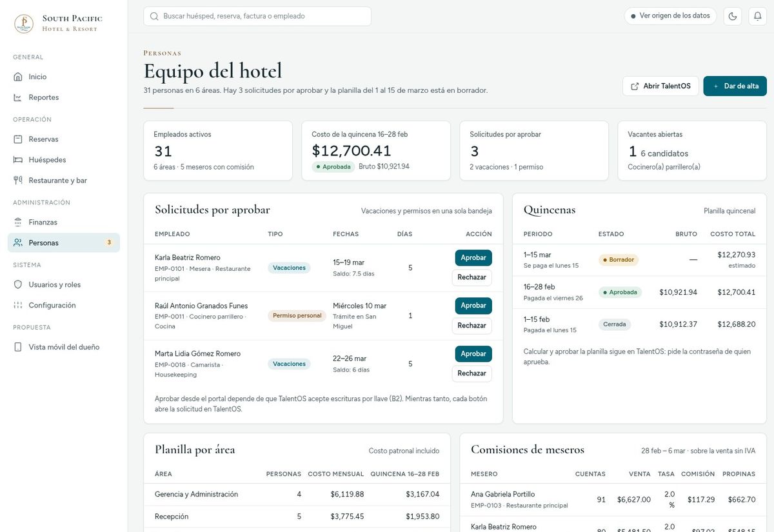Image resolution: width=774 pixels, height=532 pixels.
Task: Go to Reportes in the sidebar
Action: [64, 97]
